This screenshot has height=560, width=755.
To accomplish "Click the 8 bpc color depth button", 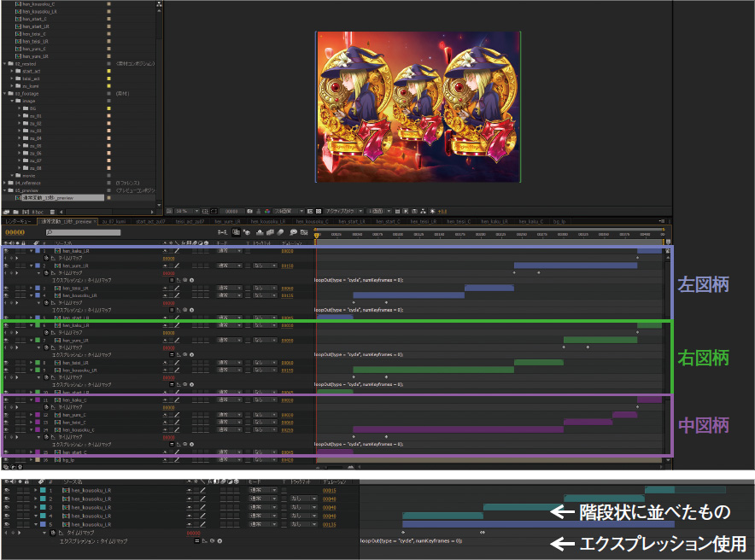I will tap(38, 212).
